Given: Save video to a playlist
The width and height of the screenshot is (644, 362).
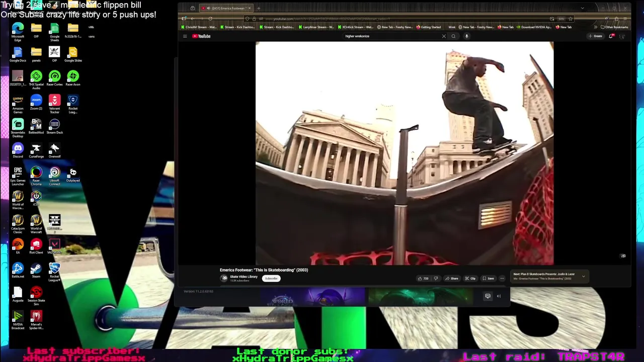Looking at the screenshot, I should pyautogui.click(x=488, y=279).
